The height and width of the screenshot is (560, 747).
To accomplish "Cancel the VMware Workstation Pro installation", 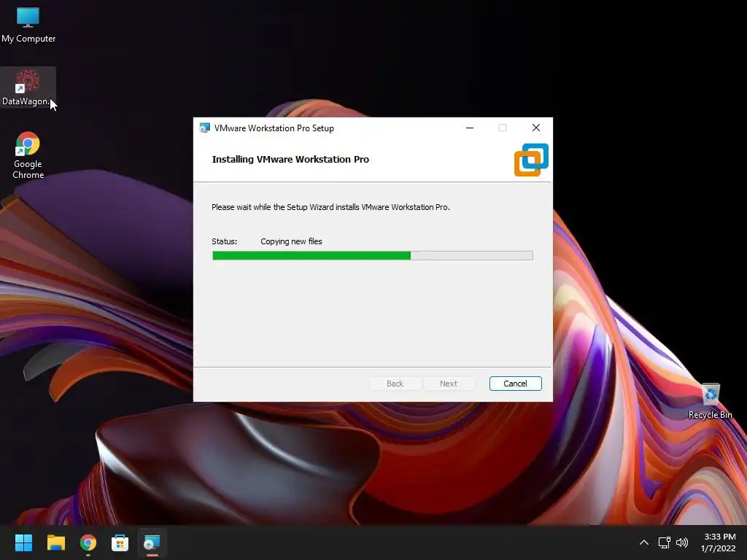I will point(516,384).
